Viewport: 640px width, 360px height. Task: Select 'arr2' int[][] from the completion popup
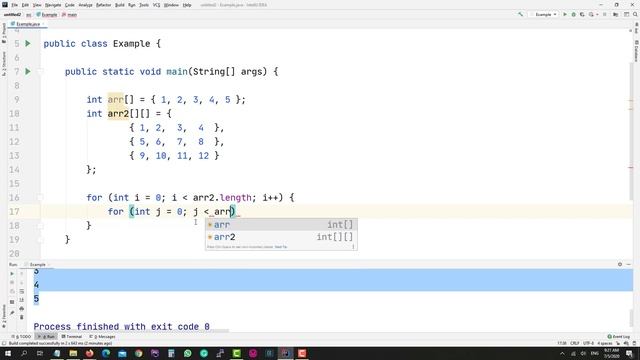pos(281,237)
